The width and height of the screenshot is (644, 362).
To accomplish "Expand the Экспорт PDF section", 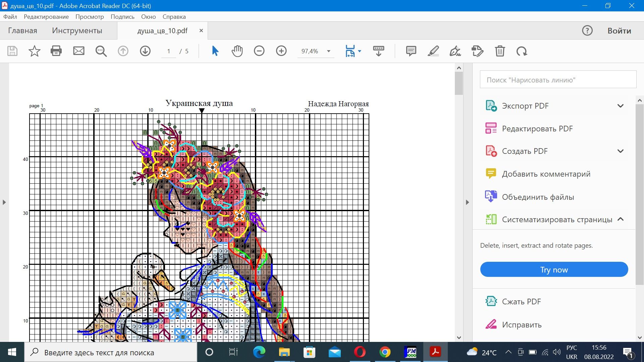I will coord(620,106).
